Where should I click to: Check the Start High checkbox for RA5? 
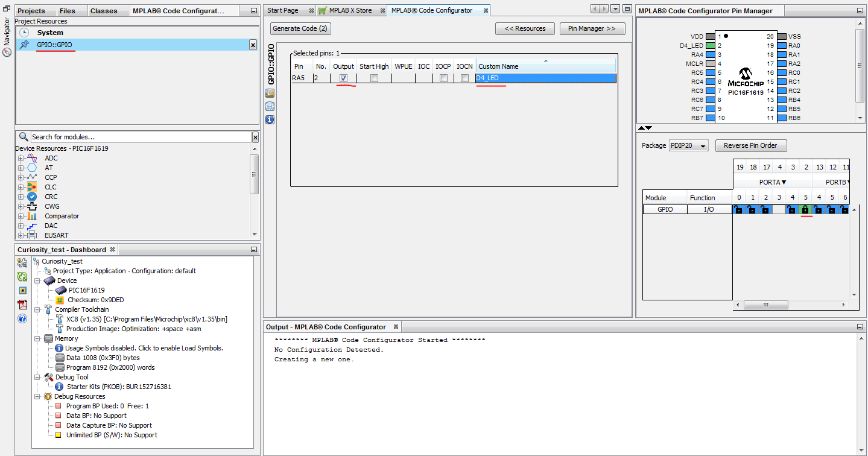coord(374,78)
